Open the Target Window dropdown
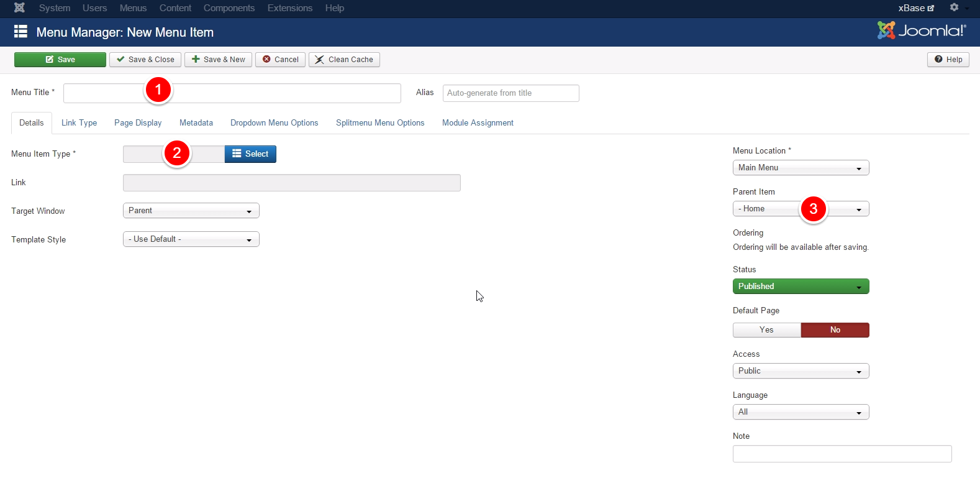This screenshot has height=483, width=980. [191, 211]
